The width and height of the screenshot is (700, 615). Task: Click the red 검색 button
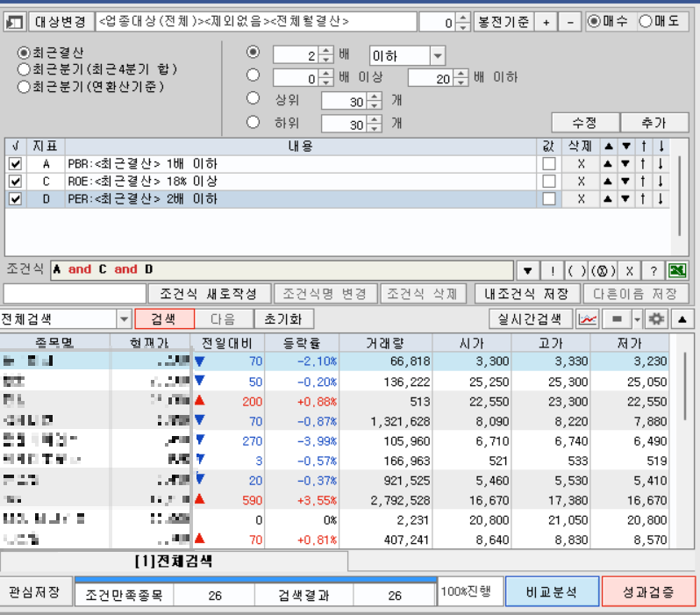164,318
